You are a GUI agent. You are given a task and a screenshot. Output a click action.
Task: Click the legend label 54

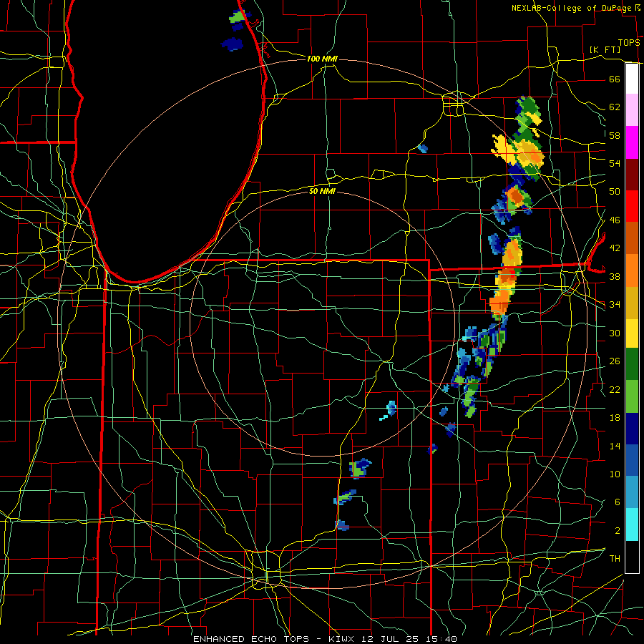click(615, 163)
